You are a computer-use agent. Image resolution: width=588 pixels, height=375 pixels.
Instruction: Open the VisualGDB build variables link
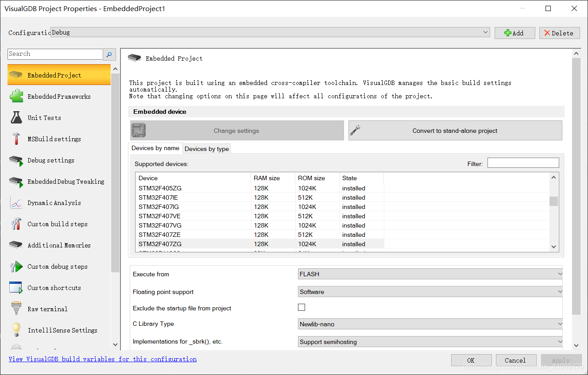pos(102,359)
